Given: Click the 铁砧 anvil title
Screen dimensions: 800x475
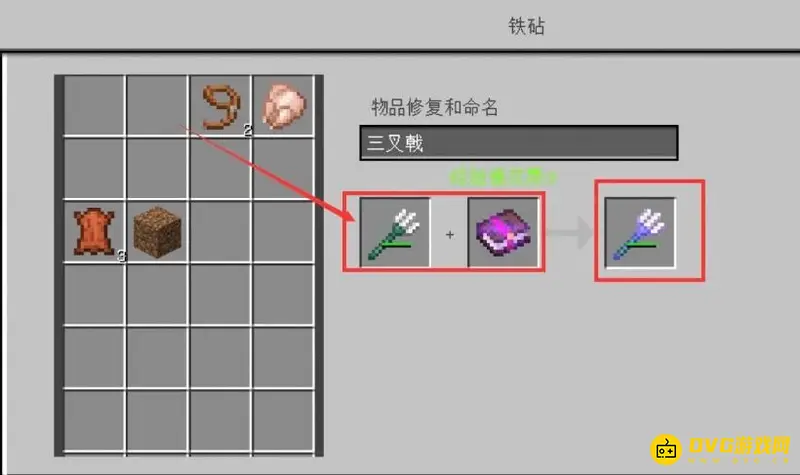Looking at the screenshot, I should (527, 26).
